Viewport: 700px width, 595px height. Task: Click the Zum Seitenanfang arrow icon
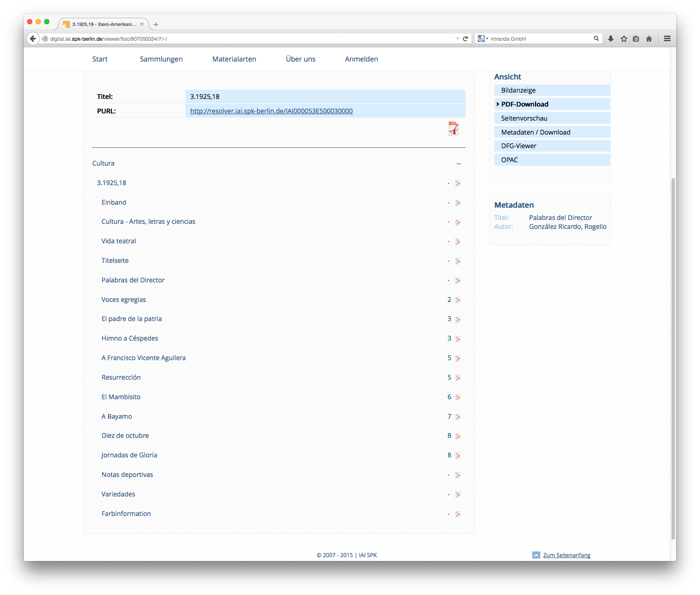coord(536,555)
